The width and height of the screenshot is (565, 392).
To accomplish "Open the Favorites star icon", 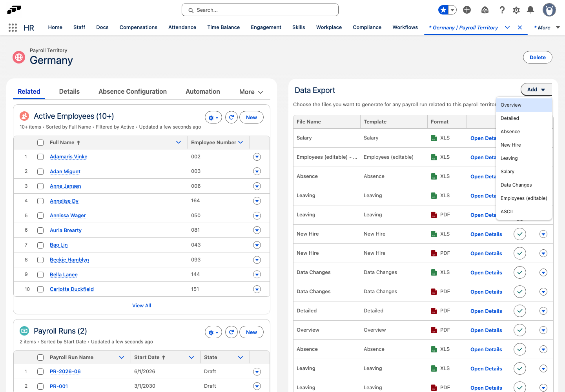I will (443, 10).
